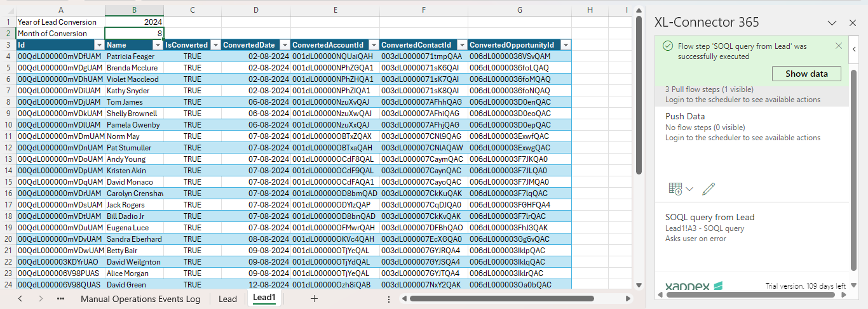Add a new sheet with the plus icon
The width and height of the screenshot is (868, 309).
[314, 298]
